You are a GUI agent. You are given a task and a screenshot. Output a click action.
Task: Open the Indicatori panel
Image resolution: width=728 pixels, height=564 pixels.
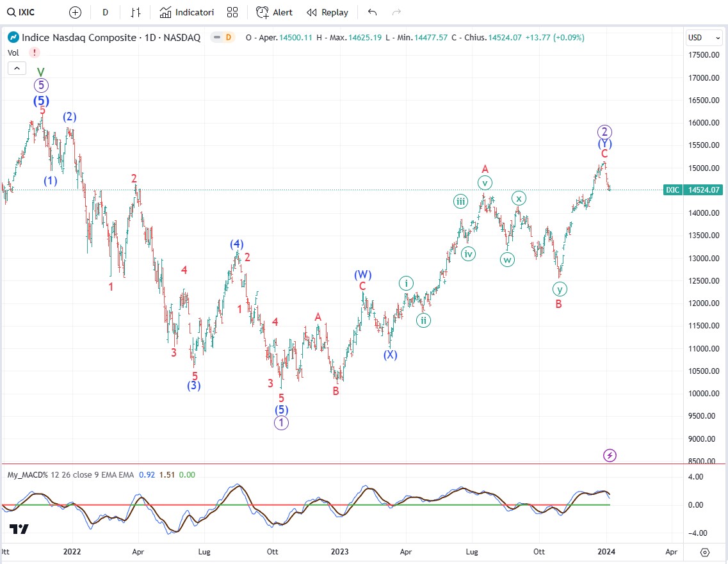(187, 13)
